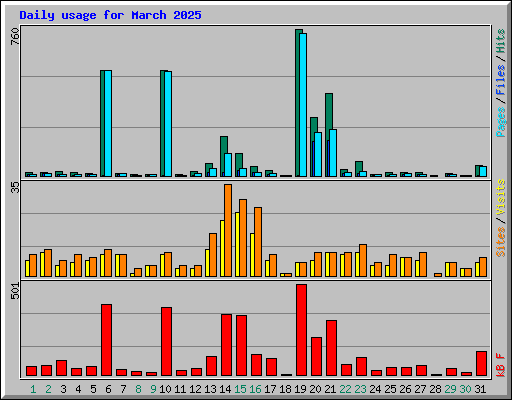Click the red KB bar for day 20
The image size is (512, 400).
click(x=316, y=356)
